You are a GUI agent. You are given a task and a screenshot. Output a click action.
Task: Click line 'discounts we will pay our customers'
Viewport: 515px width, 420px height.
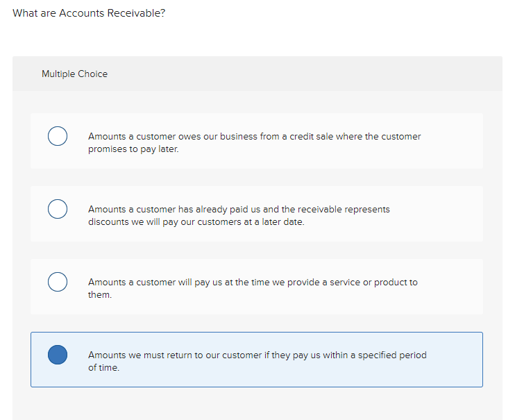click(196, 222)
